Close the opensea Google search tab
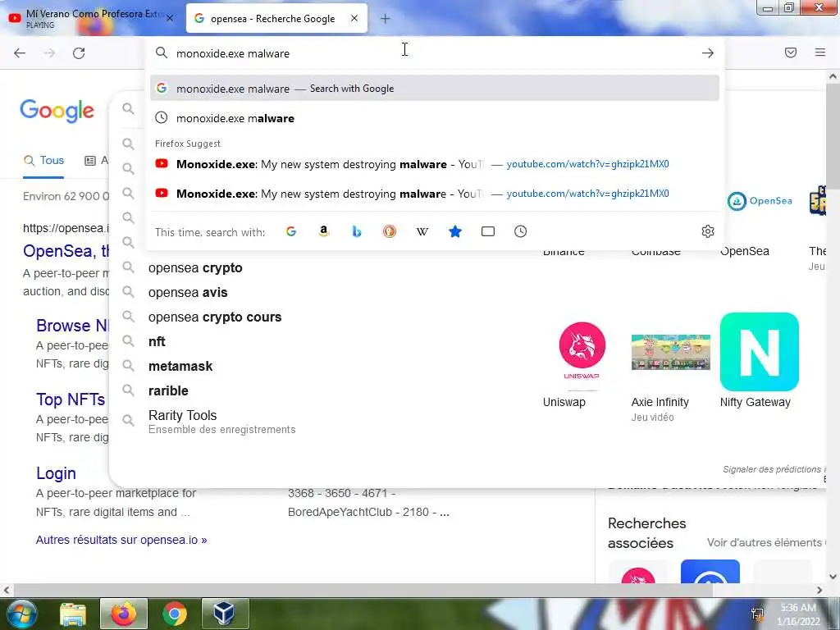 [x=354, y=18]
